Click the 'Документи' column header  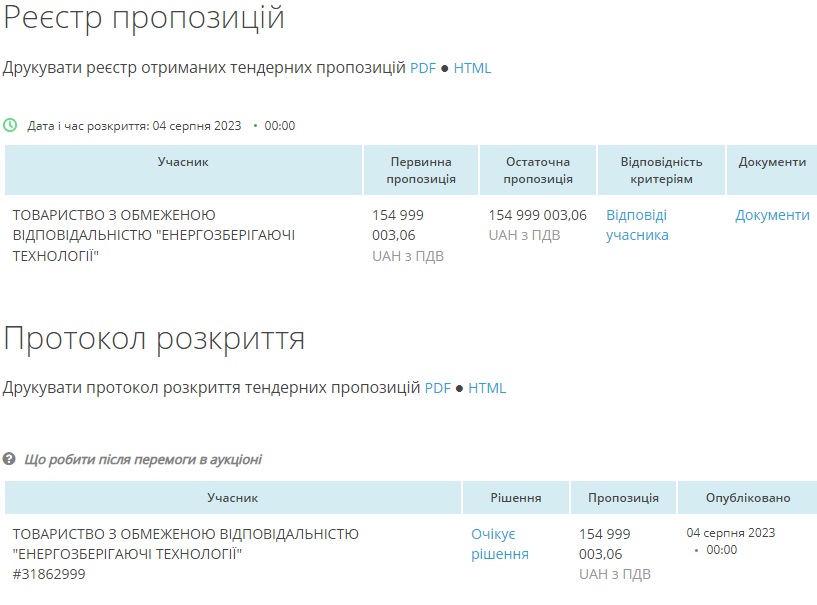click(x=772, y=162)
